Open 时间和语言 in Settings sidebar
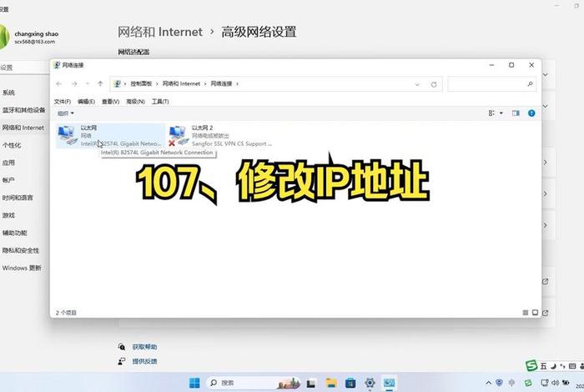This screenshot has height=392, width=584. 18,198
